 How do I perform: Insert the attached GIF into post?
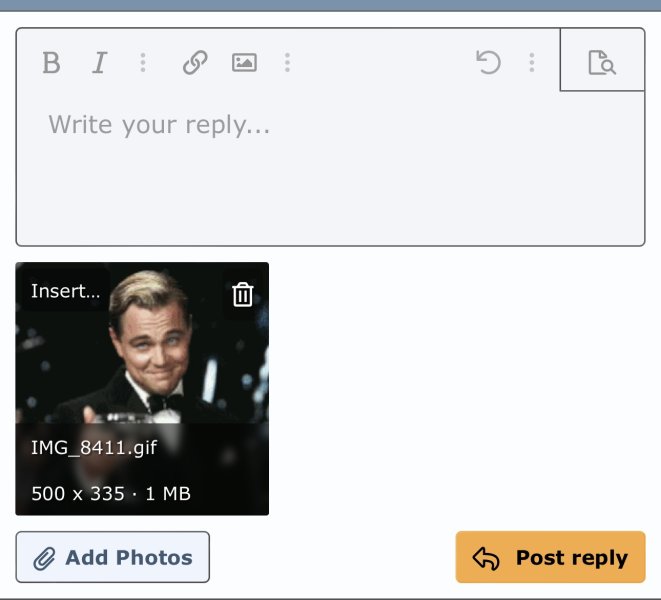[65, 292]
